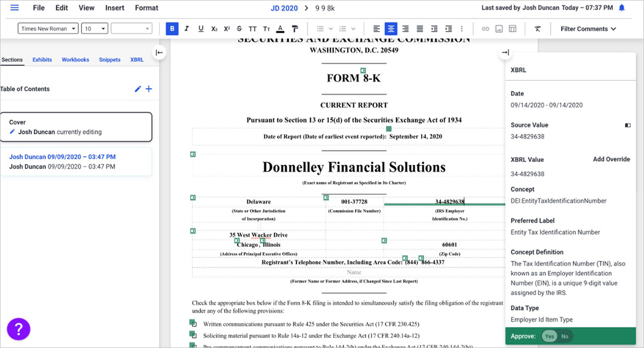Image resolution: width=644 pixels, height=348 pixels.
Task: Click the JD 2020 breadcrumb link
Action: click(284, 8)
